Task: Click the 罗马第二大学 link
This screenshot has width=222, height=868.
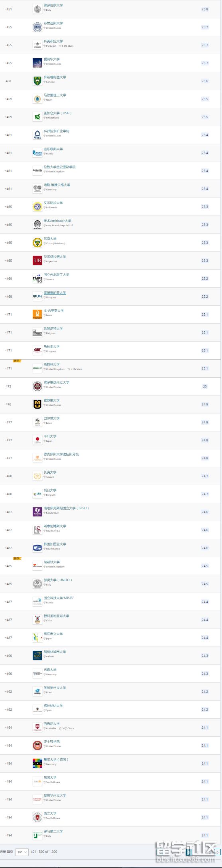Action: pyautogui.click(x=53, y=831)
